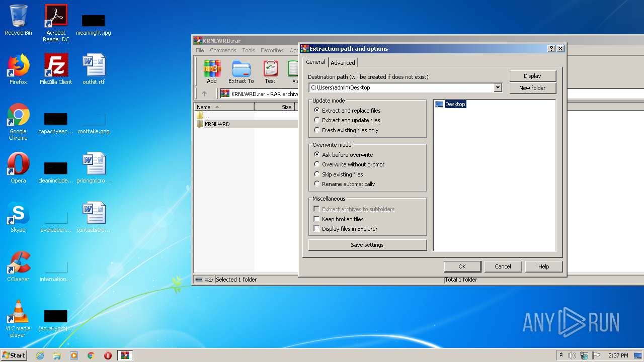This screenshot has width=644, height=362.
Task: Select the capacityeac desktop file
Action: [56, 124]
